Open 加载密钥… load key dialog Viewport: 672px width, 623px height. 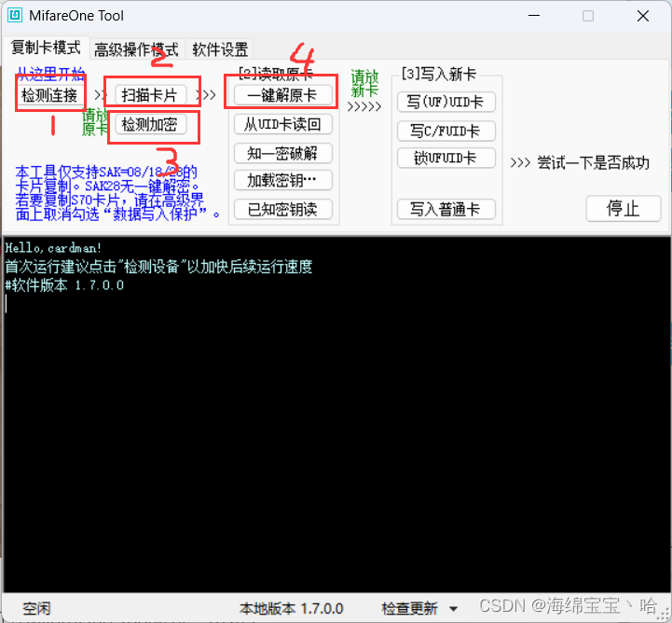pos(282,181)
